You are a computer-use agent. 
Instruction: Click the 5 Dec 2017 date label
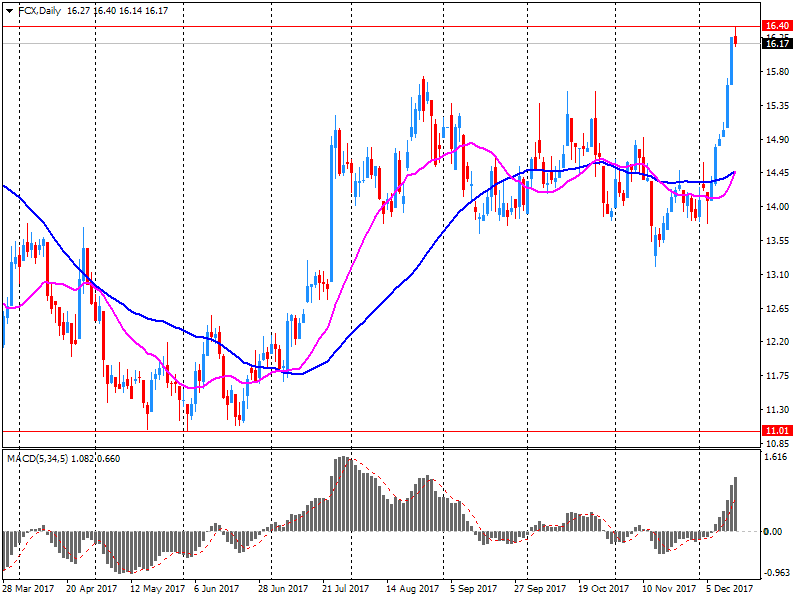pyautogui.click(x=732, y=591)
